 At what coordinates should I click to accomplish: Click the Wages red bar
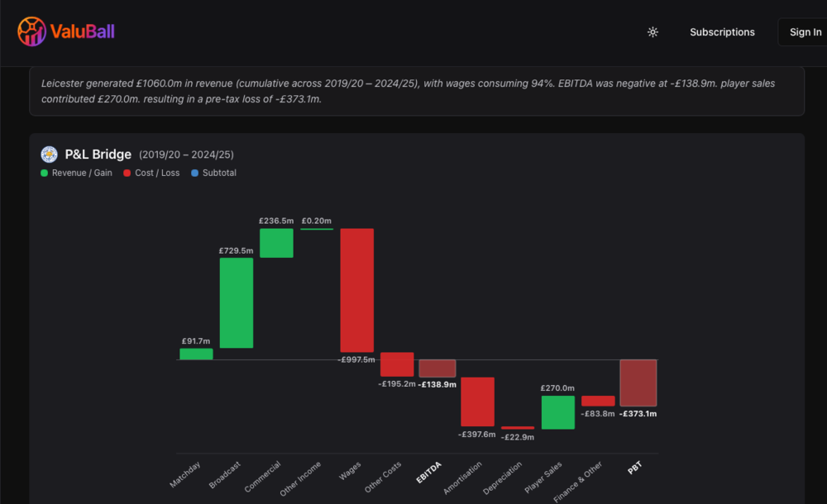357,291
